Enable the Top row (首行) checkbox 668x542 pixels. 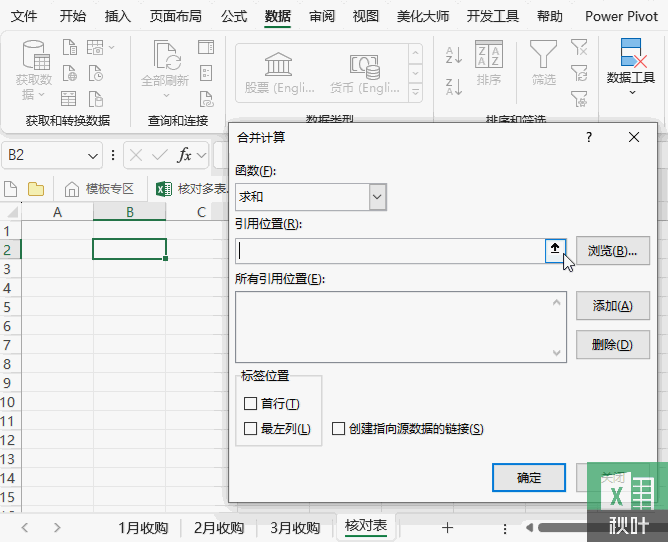pyautogui.click(x=250, y=404)
